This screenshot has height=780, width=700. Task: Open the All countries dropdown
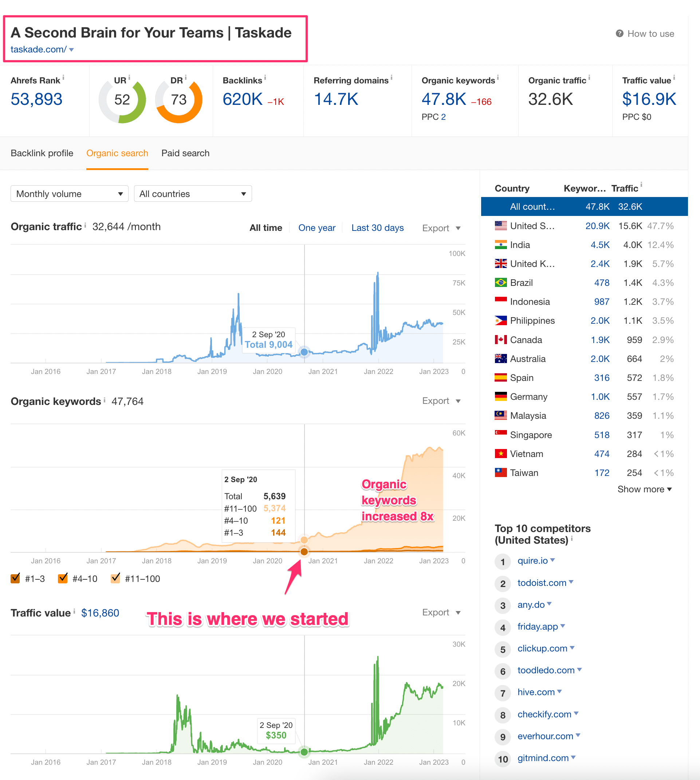click(193, 193)
